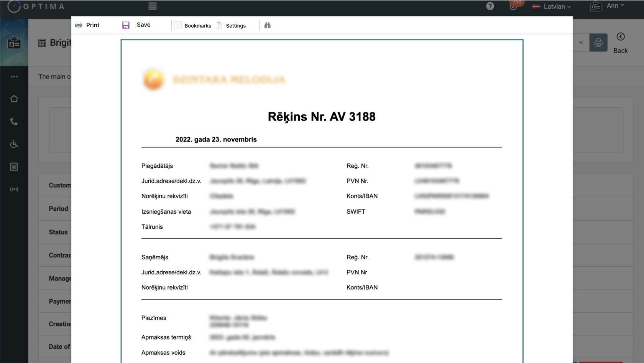The height and width of the screenshot is (363, 644).
Task: Click the help question mark icon
Action: (x=490, y=6)
